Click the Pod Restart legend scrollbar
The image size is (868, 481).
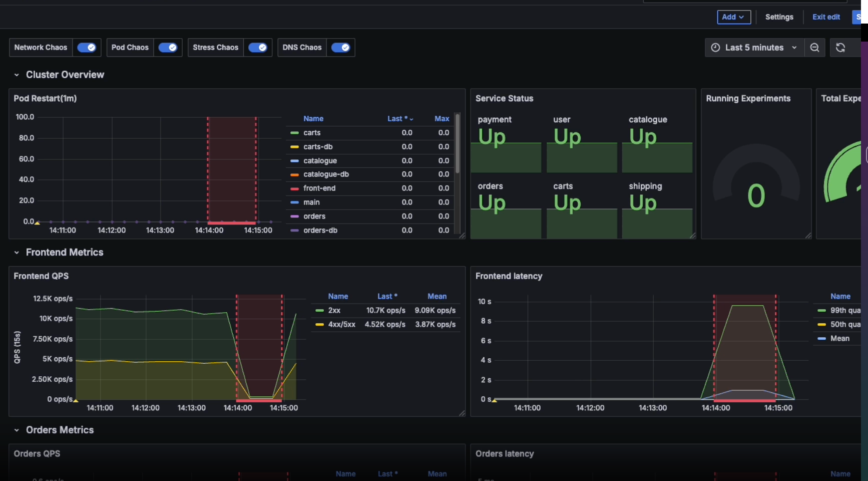(457, 143)
